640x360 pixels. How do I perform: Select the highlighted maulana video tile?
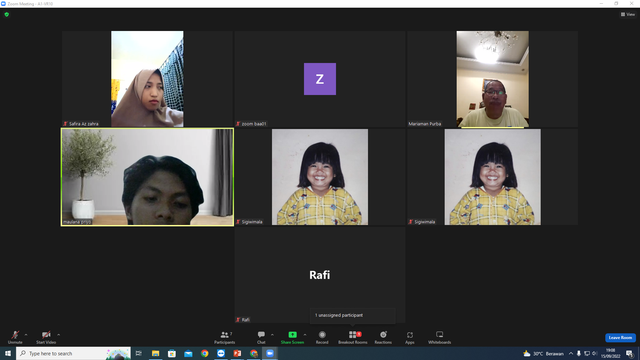tap(147, 177)
